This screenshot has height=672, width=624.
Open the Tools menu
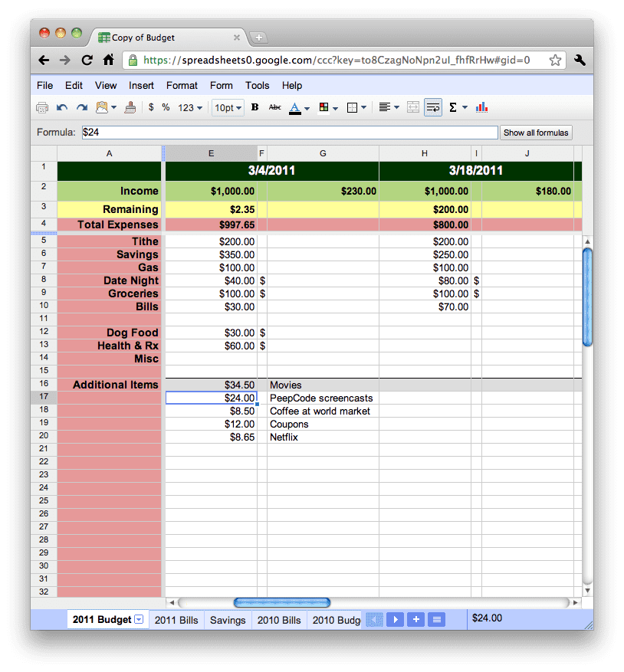[x=258, y=85]
